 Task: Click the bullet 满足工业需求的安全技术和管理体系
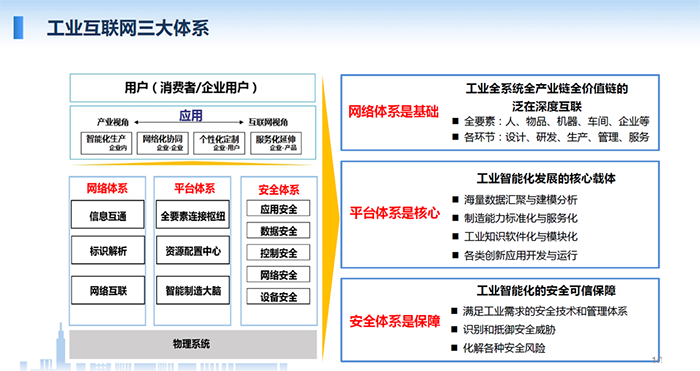[539, 311]
